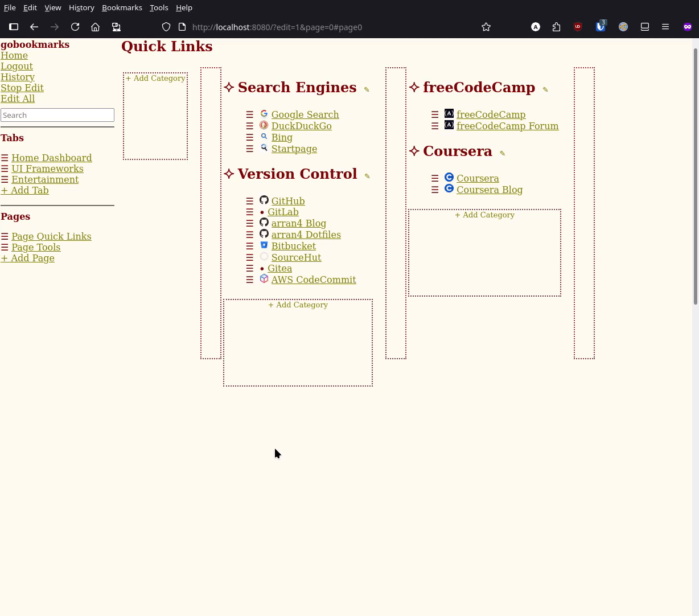
Task: Open the arran4 Dotfiles bookmark link
Action: (x=306, y=235)
